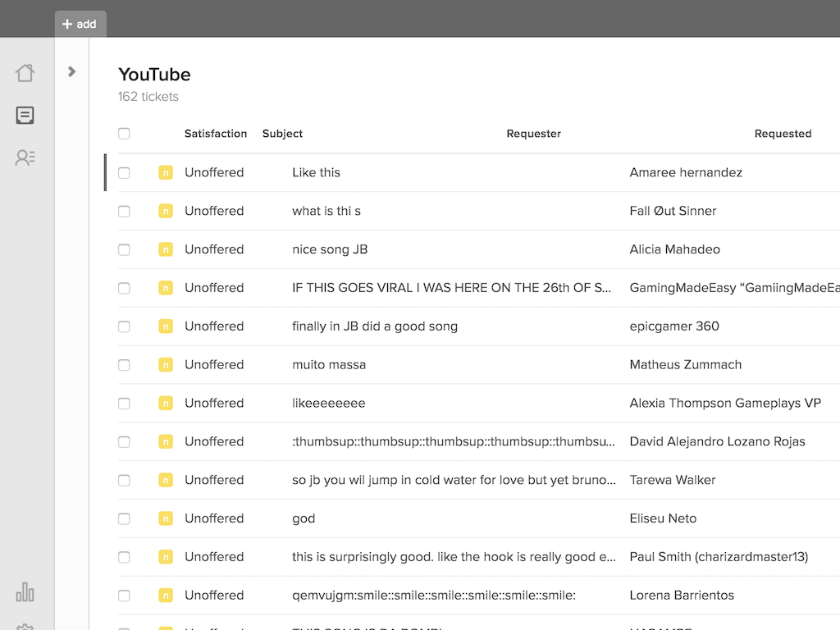Screen dimensions: 840x630
Task: Check the box for 'what is thi s' ticket
Action: point(124,211)
